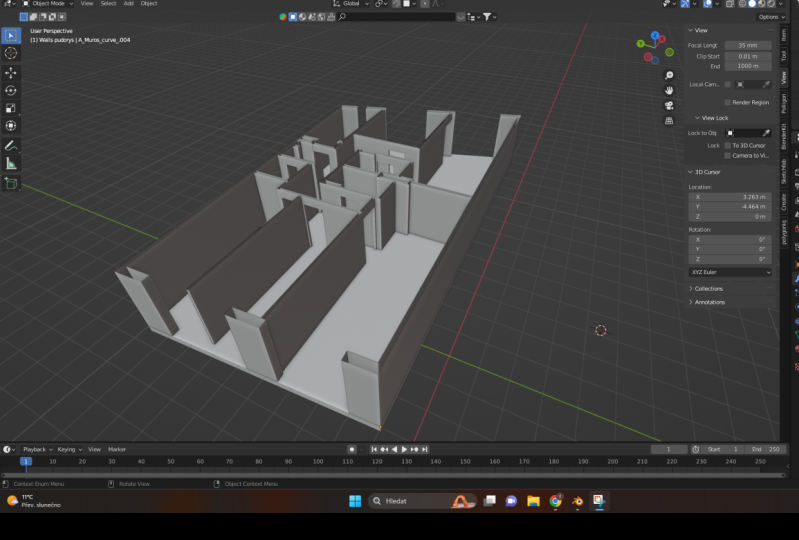799x540 pixels.
Task: Switch to the Tool sidebar tab
Action: coord(784,55)
